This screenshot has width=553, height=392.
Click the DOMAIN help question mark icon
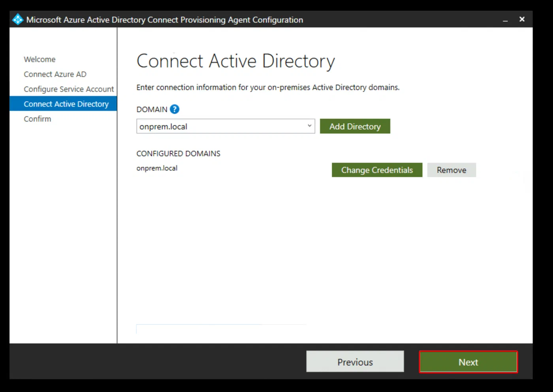pyautogui.click(x=175, y=109)
